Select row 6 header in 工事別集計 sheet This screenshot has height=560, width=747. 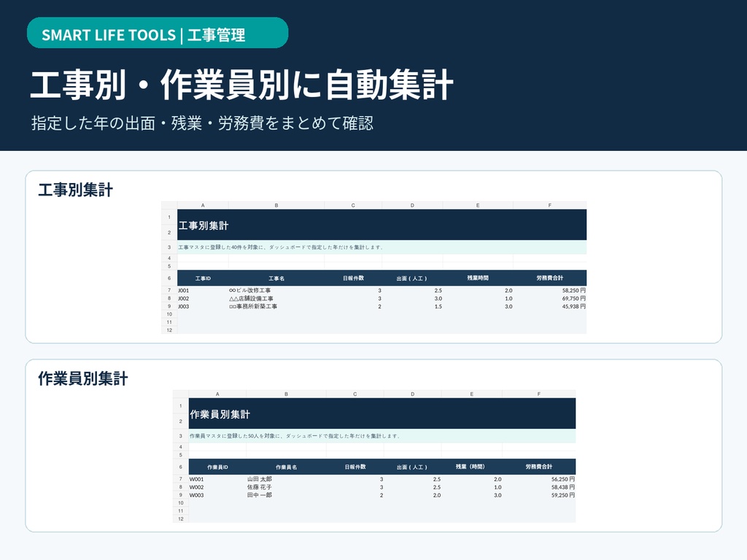[x=169, y=279]
